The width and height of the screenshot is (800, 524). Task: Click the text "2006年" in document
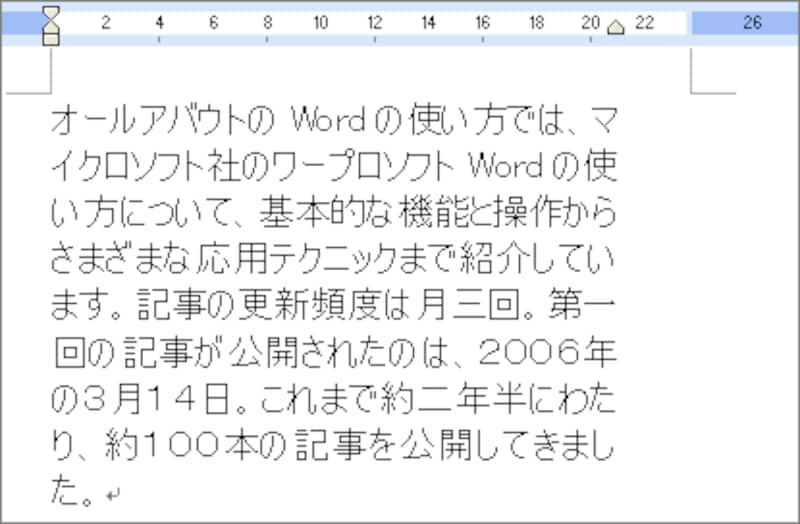[x=548, y=351]
